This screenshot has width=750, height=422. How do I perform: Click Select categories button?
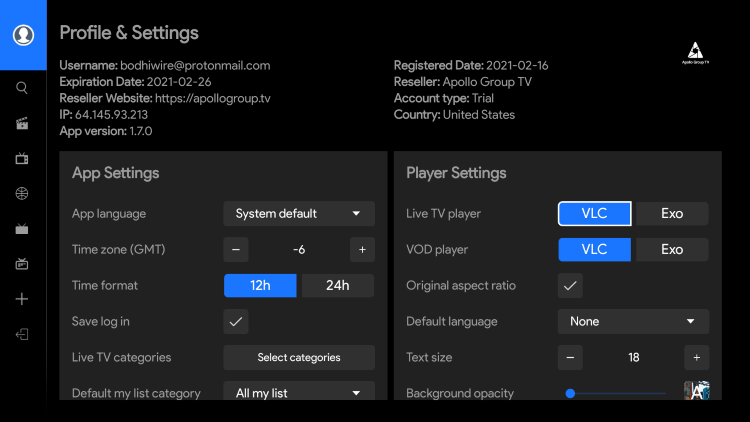pyautogui.click(x=299, y=357)
